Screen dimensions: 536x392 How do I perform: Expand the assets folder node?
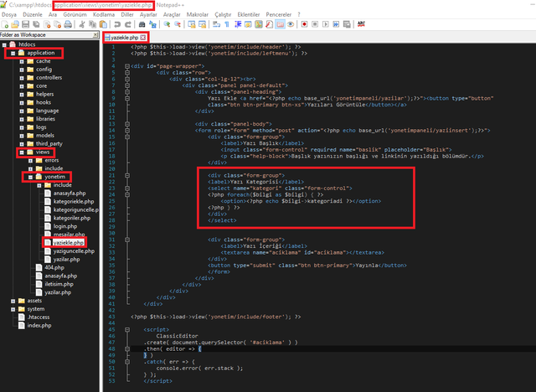pyautogui.click(x=13, y=301)
